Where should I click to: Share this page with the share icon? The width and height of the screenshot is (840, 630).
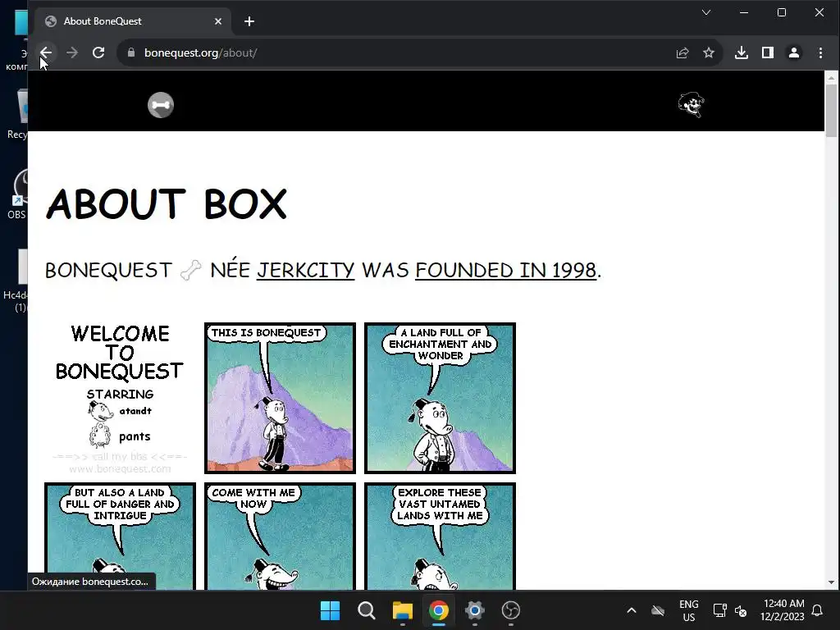pyautogui.click(x=682, y=52)
